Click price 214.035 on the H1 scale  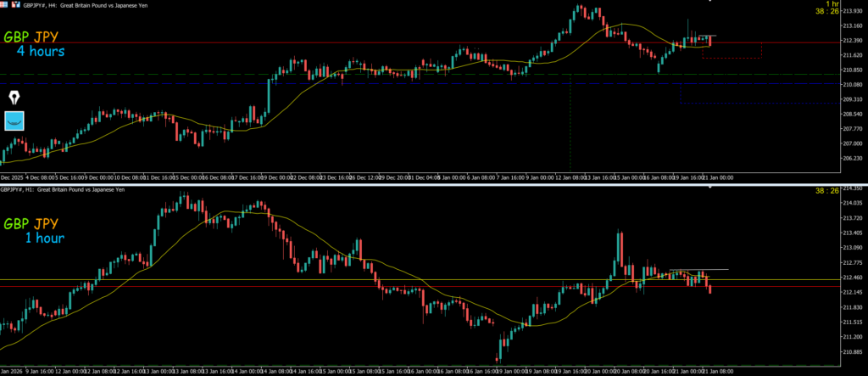853,204
